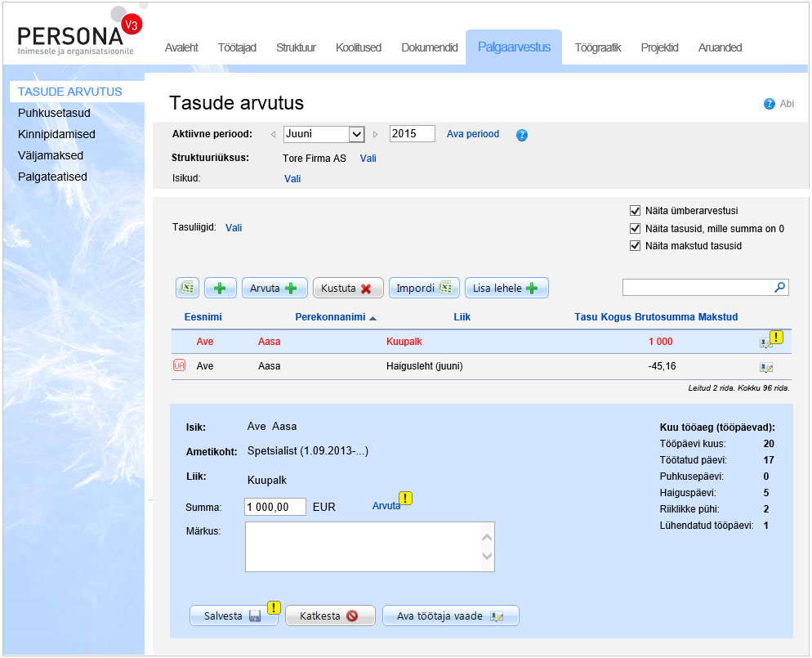Image resolution: width=812 pixels, height=658 pixels.
Task: Click the Summa input field
Action: coord(275,508)
